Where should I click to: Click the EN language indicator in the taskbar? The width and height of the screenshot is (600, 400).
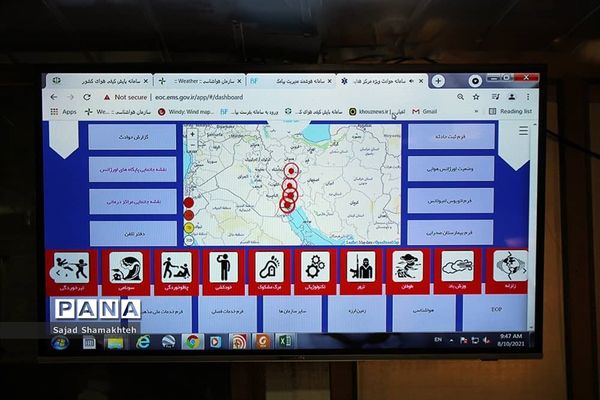pyautogui.click(x=438, y=340)
